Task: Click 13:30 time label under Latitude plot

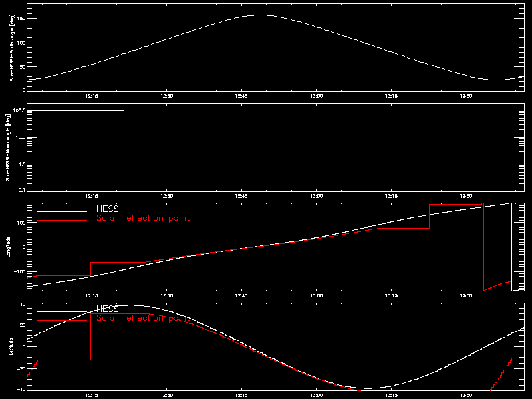Action: tap(466, 395)
